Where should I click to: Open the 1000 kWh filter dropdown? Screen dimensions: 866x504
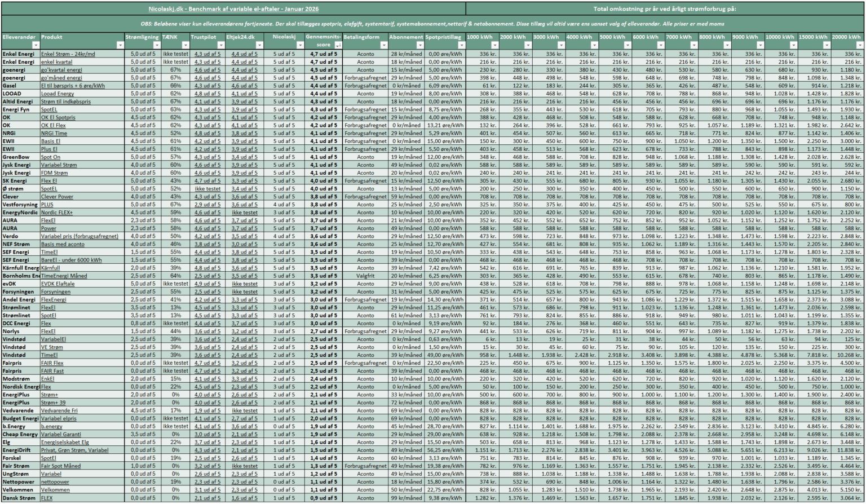(494, 45)
